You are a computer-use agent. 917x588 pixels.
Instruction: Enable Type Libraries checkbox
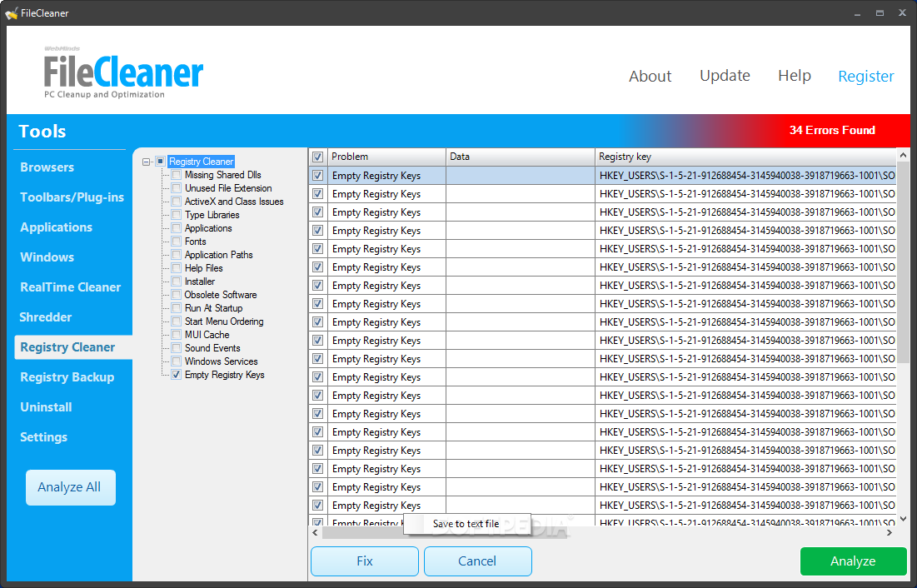click(176, 215)
